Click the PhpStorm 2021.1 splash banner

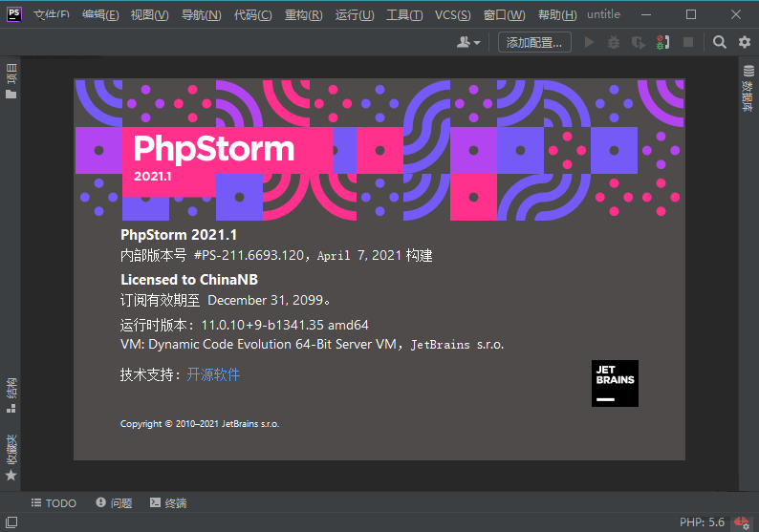pos(379,150)
